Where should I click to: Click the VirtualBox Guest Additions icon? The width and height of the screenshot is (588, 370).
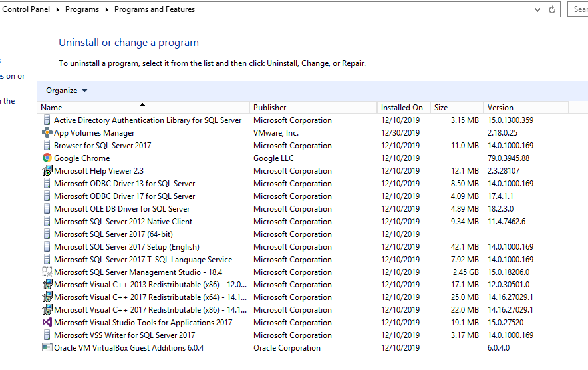(47, 348)
